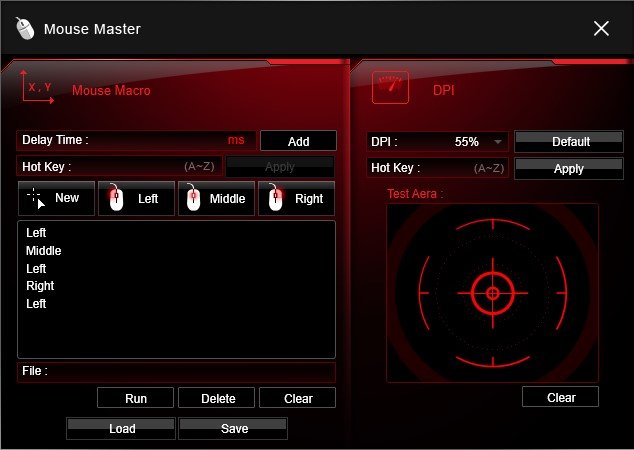The image size is (634, 450).
Task: Click the File path field
Action: 176,372
